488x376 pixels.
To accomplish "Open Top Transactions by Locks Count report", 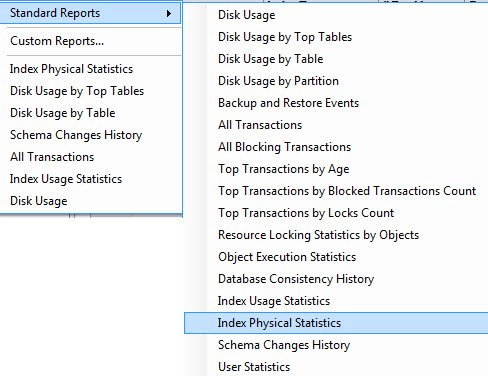I will click(306, 213).
